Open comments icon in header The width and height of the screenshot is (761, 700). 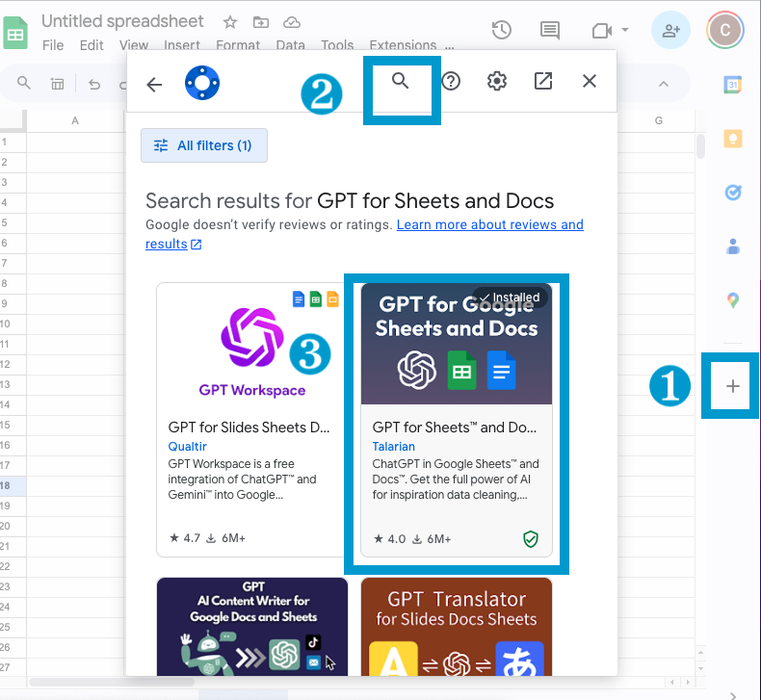pyautogui.click(x=550, y=30)
